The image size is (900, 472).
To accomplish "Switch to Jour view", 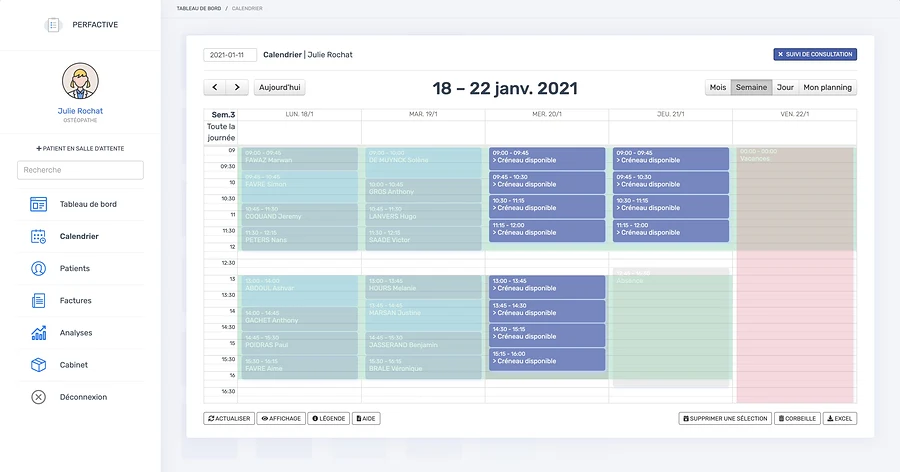I will pos(785,87).
